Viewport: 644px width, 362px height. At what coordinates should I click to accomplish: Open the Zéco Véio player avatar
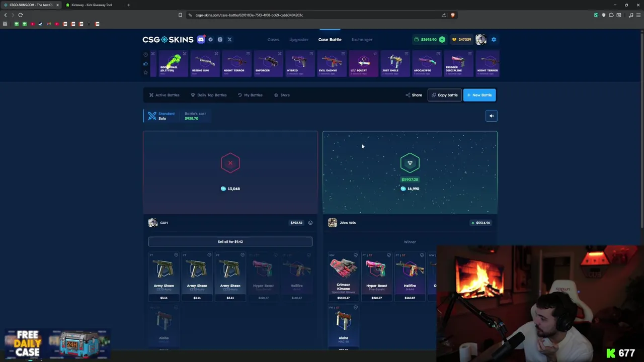click(x=333, y=223)
